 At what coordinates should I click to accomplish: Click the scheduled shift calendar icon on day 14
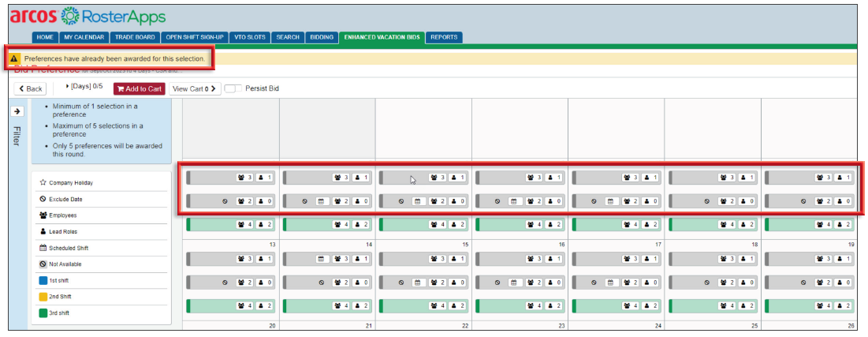320,258
